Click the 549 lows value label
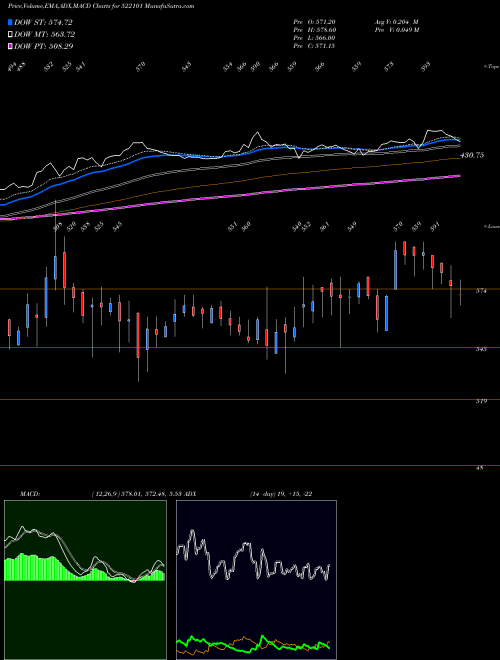 pos(352,226)
